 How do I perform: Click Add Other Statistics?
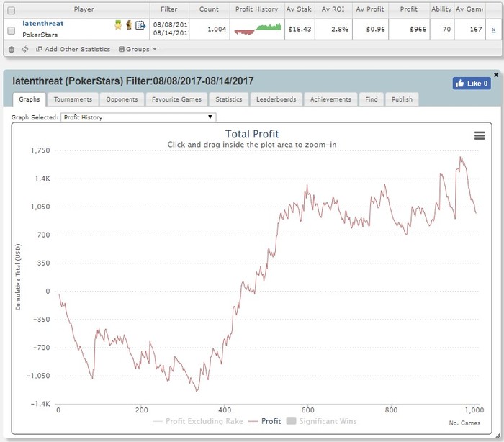(73, 49)
